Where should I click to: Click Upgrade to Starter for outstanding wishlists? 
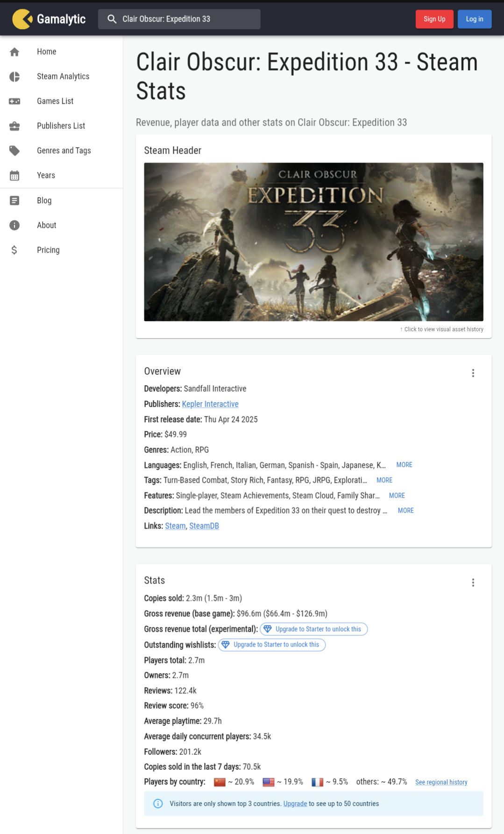272,645
